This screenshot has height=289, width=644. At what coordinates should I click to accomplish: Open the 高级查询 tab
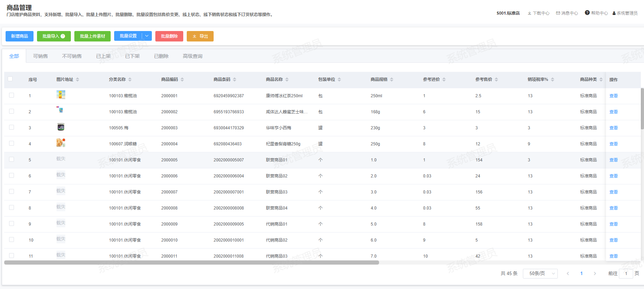(192, 56)
